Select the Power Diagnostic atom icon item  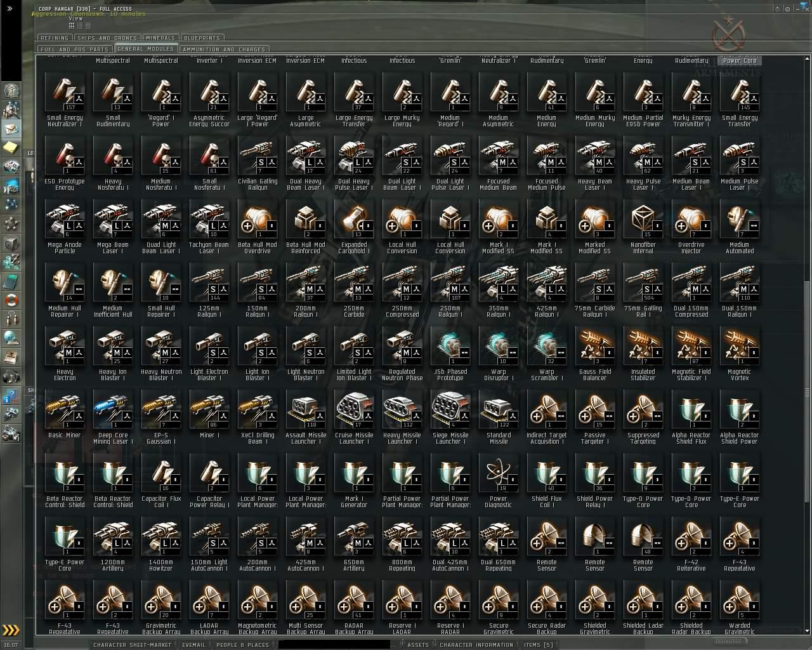[499, 473]
